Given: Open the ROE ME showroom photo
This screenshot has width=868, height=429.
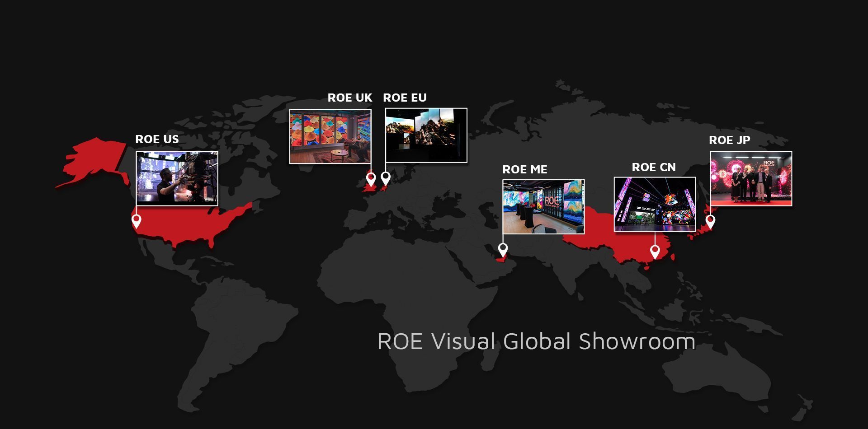Looking at the screenshot, I should pos(543,207).
